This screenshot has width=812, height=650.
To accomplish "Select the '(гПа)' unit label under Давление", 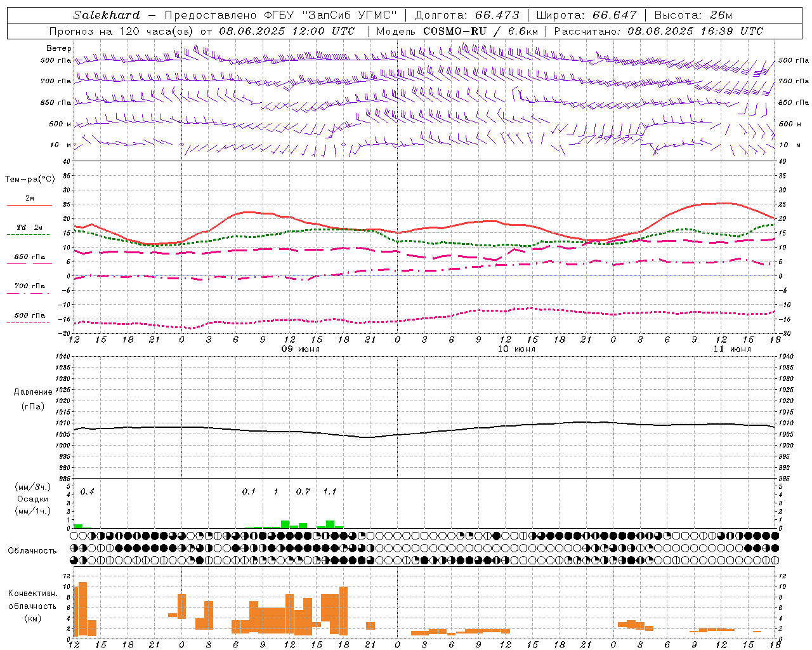I will [x=33, y=406].
